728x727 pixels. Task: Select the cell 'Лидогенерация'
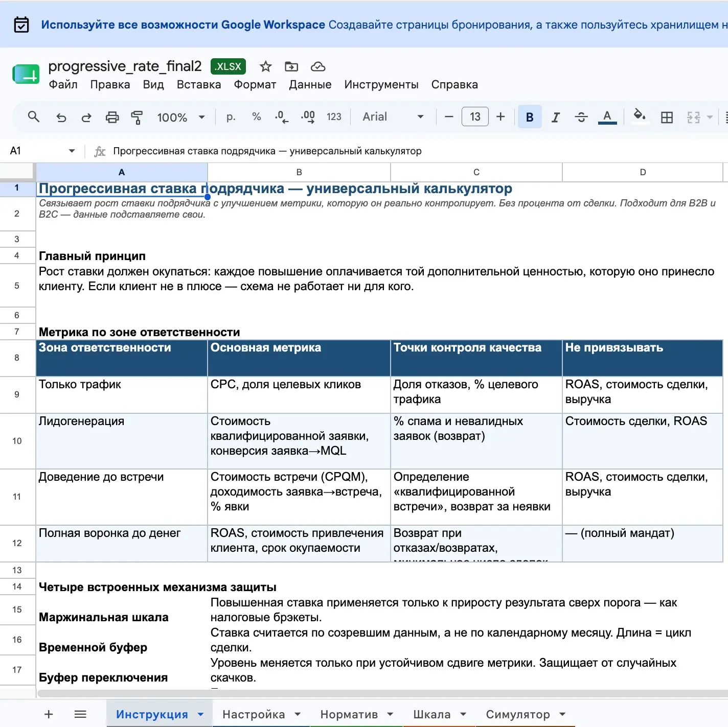coord(122,441)
